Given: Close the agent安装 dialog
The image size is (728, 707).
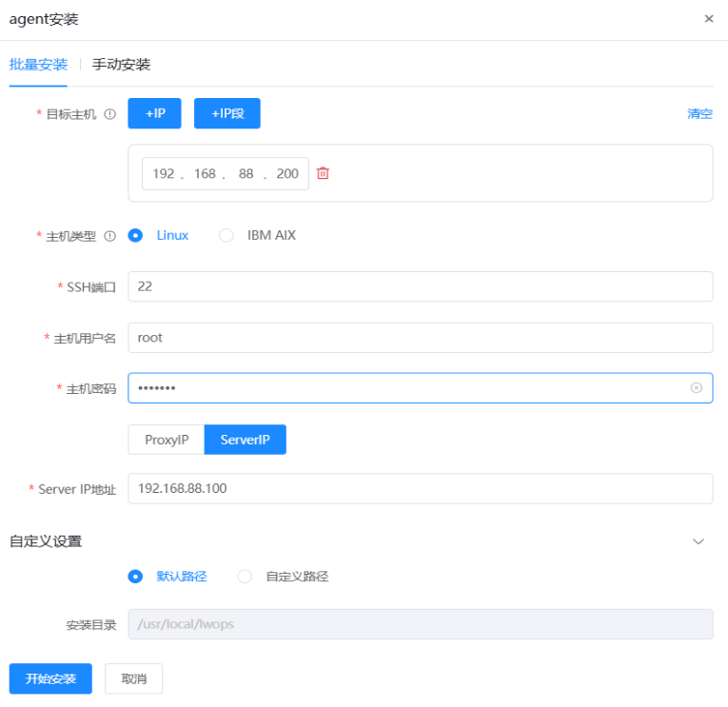Looking at the screenshot, I should 709,19.
